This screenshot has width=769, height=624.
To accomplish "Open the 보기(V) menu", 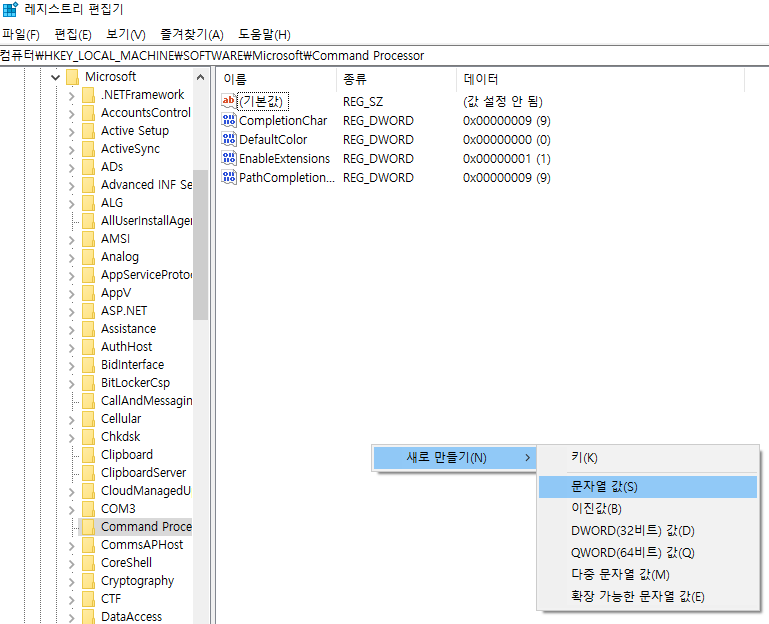I will tap(126, 34).
